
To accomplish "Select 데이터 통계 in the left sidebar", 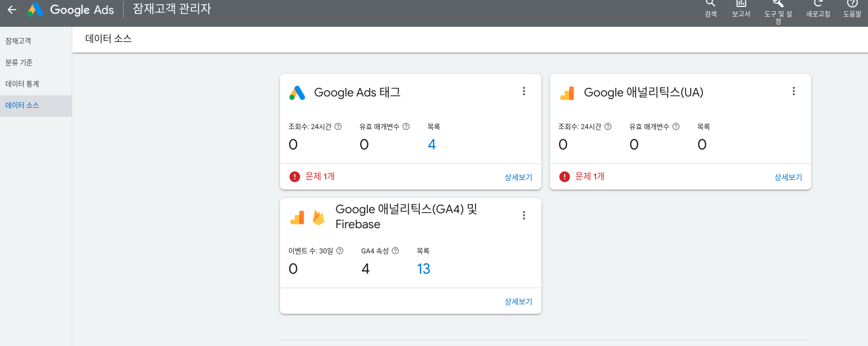I will [x=36, y=84].
